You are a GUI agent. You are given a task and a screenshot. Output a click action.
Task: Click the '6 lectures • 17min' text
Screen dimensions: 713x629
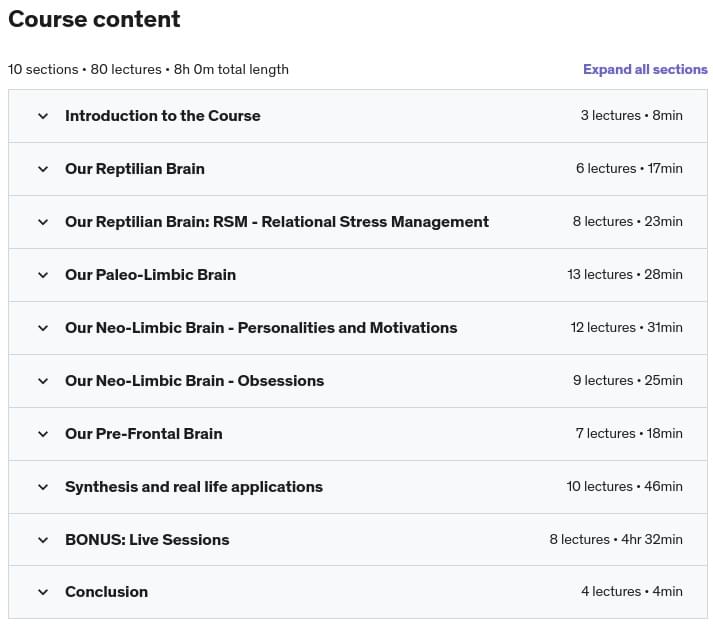tap(629, 169)
